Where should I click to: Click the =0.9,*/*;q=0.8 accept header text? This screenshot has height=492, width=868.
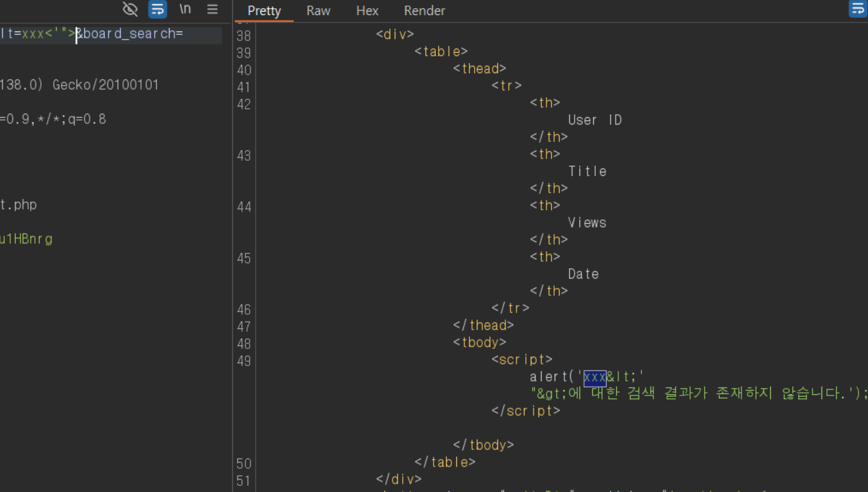click(x=53, y=119)
